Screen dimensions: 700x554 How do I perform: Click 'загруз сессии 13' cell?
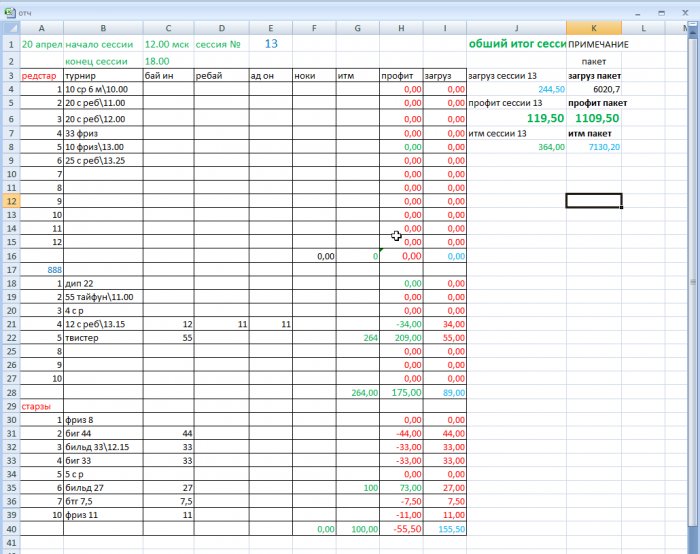[517, 76]
